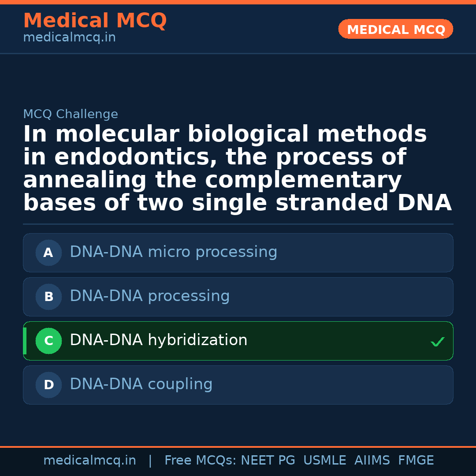Open the 'Medical MCQ' header title
The image size is (476, 476).
[95, 21]
